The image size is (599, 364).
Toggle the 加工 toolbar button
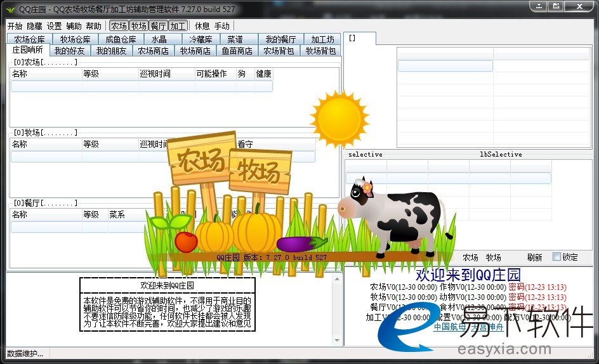click(x=178, y=26)
